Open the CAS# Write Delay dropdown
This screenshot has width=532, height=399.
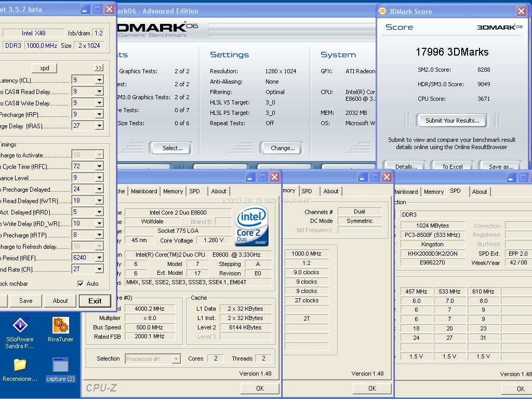(99, 103)
